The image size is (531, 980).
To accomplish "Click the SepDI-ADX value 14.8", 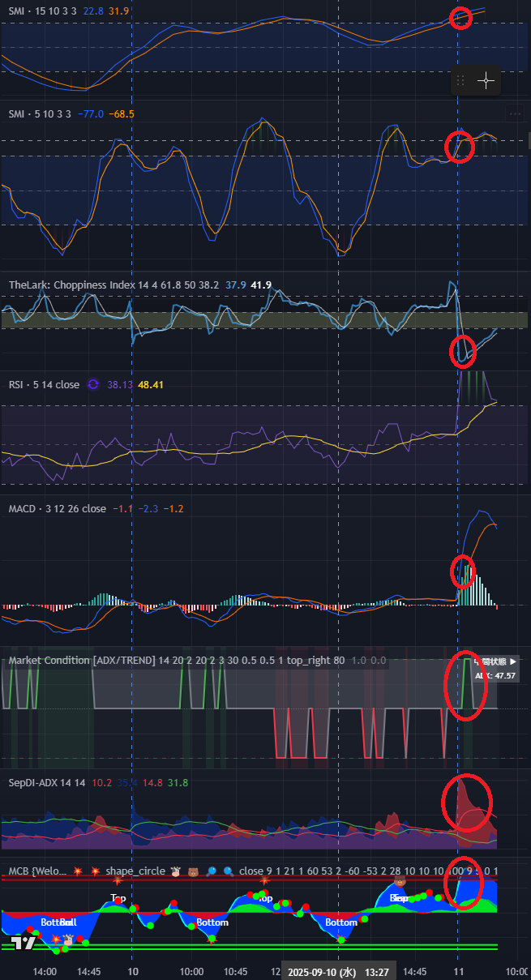I will tap(152, 782).
